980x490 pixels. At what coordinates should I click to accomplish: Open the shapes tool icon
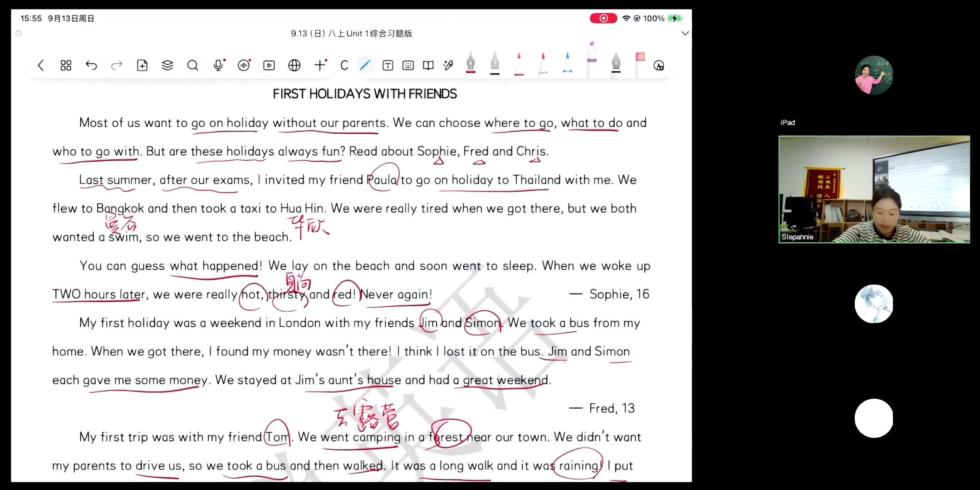[x=659, y=66]
